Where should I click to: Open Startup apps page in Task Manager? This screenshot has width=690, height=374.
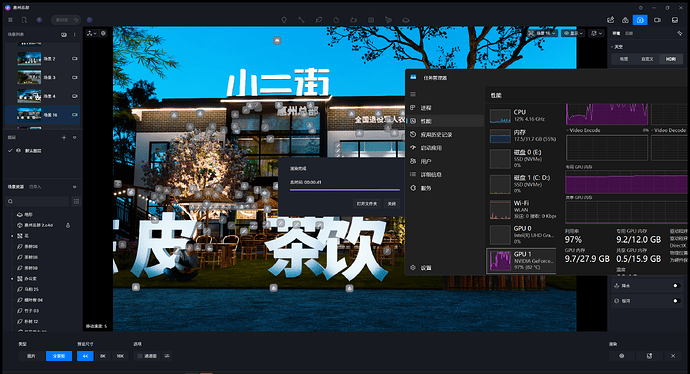(445, 148)
